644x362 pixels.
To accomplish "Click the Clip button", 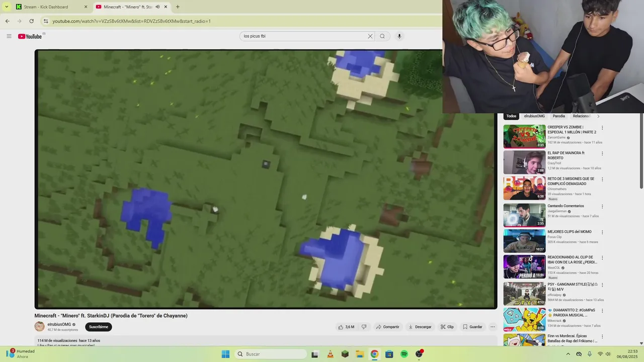I will [447, 327].
